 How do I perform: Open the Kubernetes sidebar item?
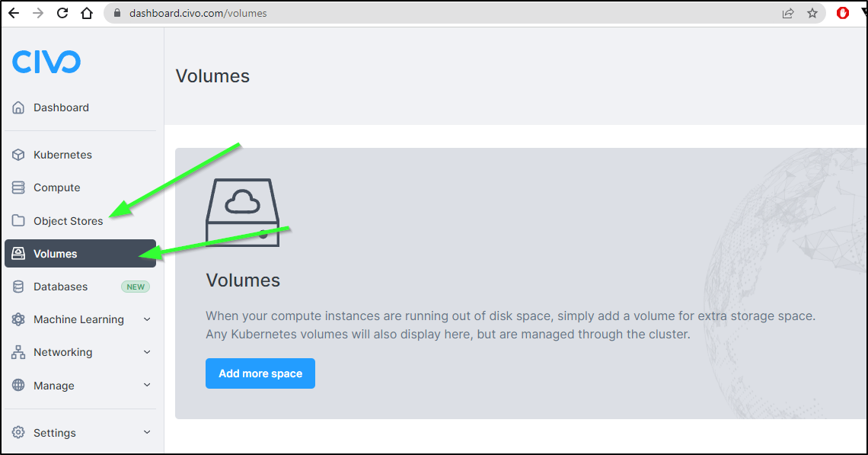(x=80, y=155)
